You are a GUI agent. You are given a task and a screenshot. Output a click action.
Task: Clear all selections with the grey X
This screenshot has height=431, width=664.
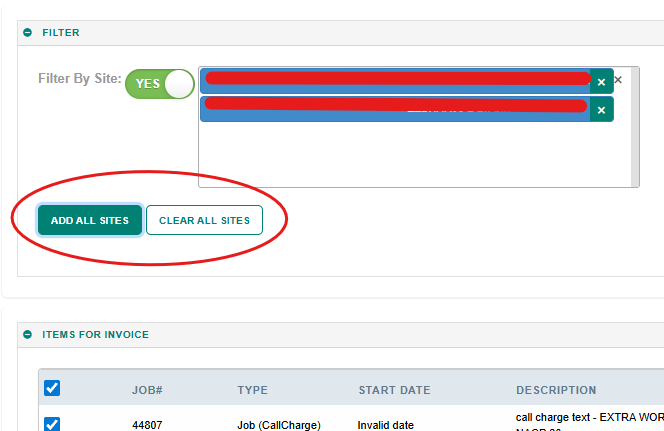618,80
